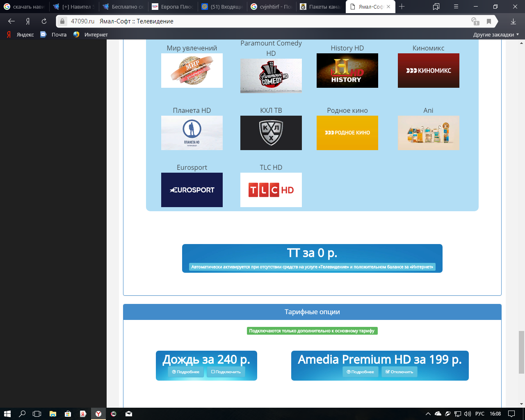The width and height of the screenshot is (525, 420).
Task: Switch to the (51) Входящие mail tab
Action: coord(222,7)
